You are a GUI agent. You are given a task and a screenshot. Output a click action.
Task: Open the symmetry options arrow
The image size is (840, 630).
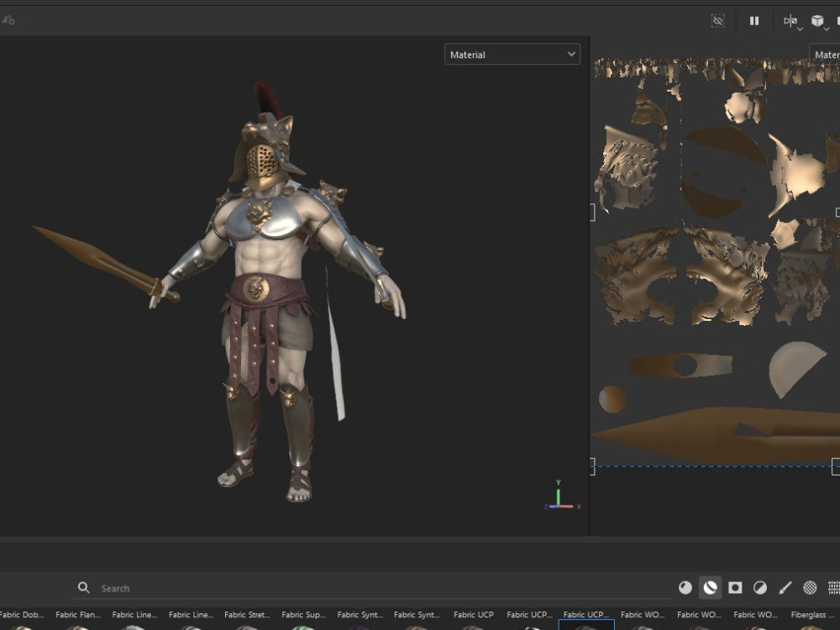click(800, 29)
